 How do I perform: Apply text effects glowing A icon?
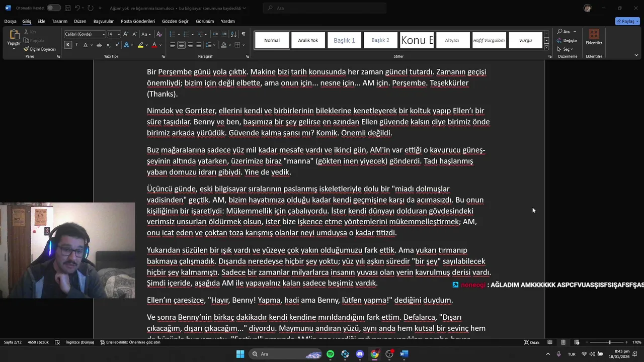[126, 45]
